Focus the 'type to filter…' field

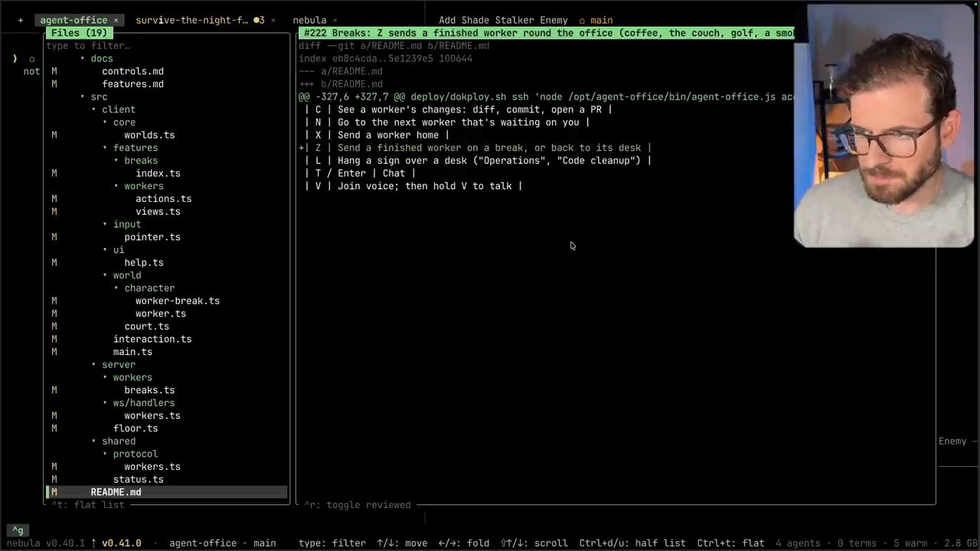[88, 46]
